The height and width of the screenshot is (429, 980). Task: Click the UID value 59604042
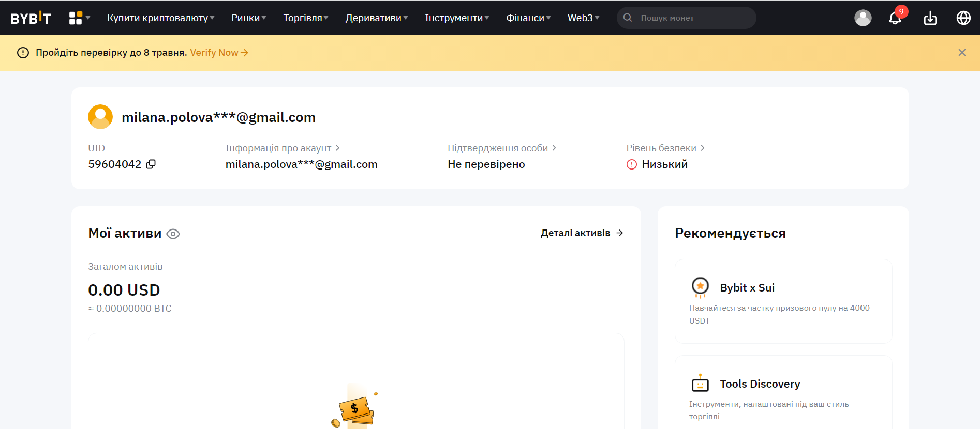tap(115, 164)
